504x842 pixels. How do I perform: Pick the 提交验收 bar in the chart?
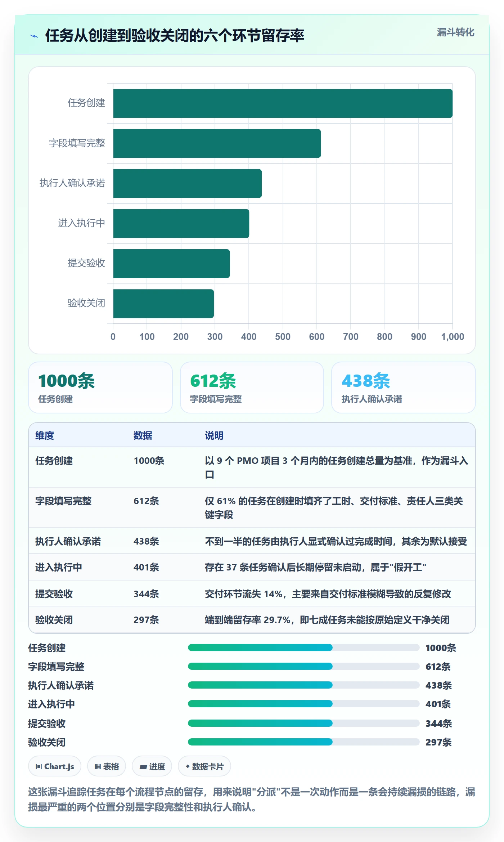tap(171, 263)
